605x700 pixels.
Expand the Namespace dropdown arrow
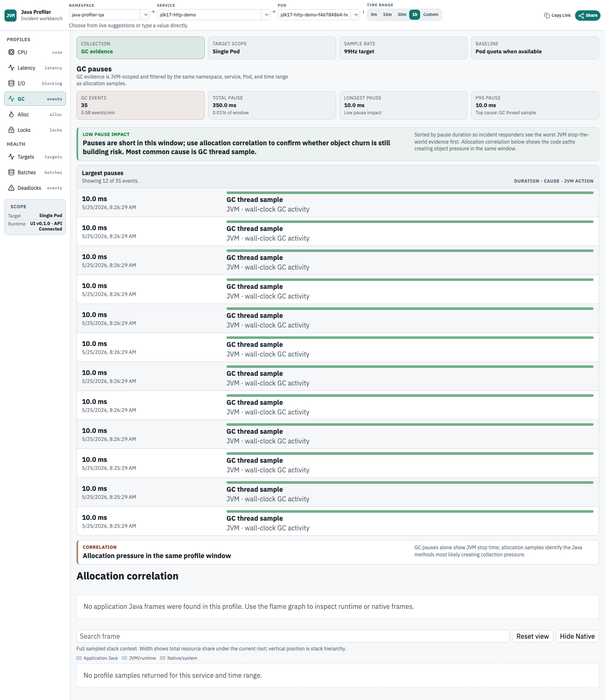click(x=145, y=15)
